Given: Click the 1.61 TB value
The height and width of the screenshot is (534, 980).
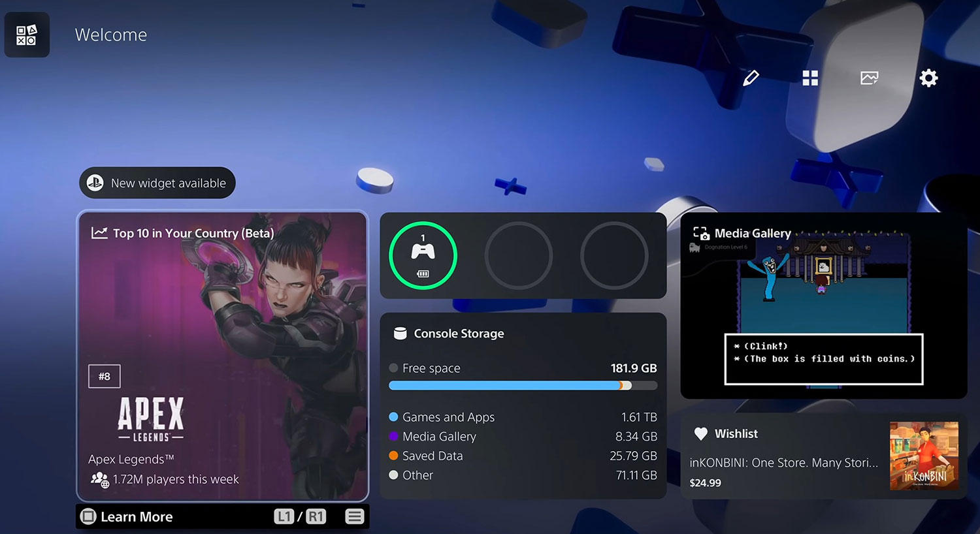Looking at the screenshot, I should [x=639, y=417].
